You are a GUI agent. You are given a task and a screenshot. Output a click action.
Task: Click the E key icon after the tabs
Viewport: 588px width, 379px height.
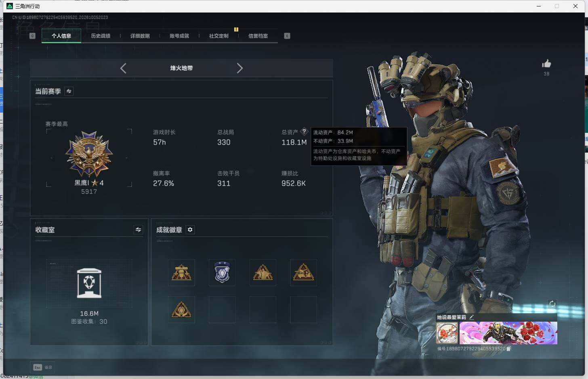pyautogui.click(x=287, y=36)
